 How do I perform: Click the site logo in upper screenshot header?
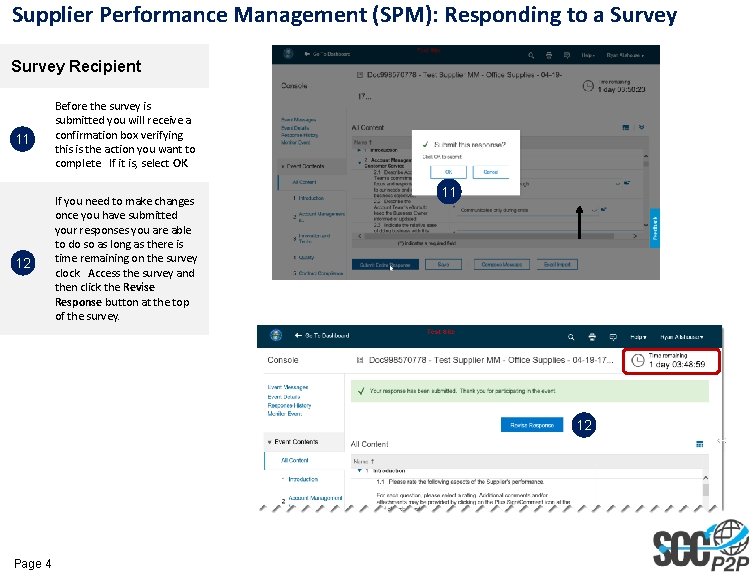pos(288,54)
